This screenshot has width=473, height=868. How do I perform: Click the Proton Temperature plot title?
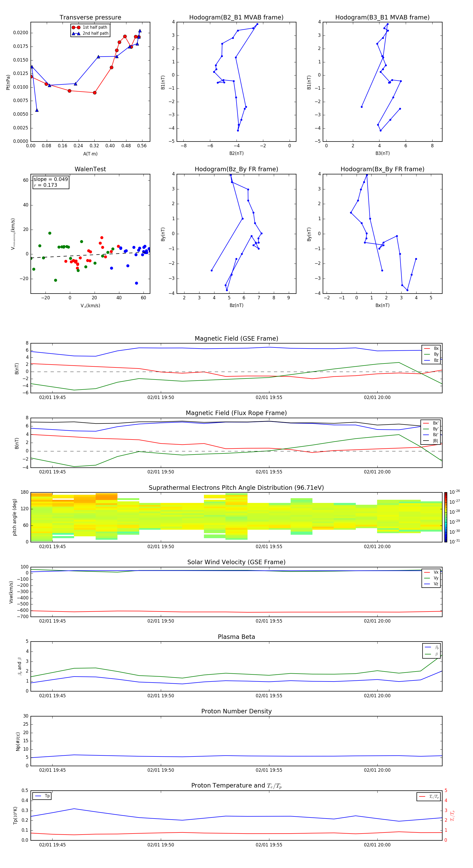236,786
